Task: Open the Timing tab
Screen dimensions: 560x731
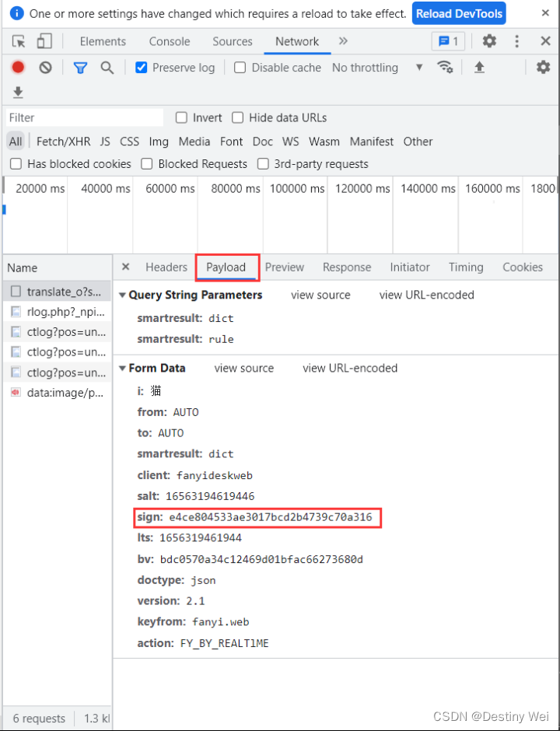Action: coord(466,268)
